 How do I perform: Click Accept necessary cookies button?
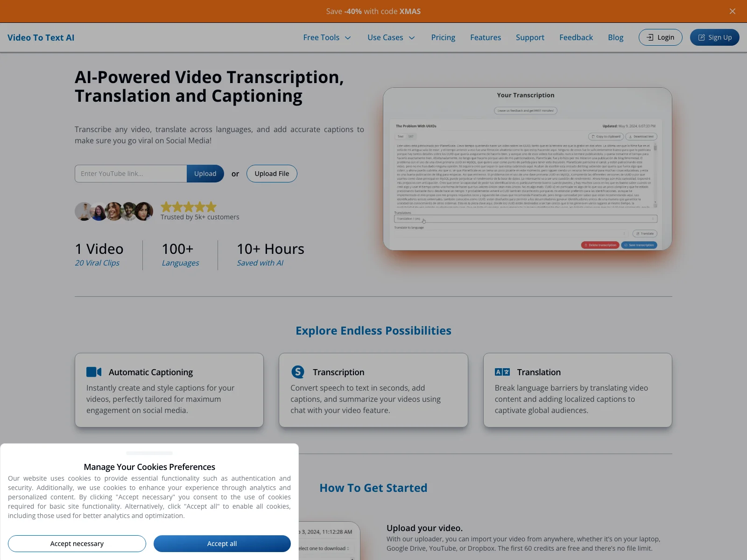(x=77, y=544)
